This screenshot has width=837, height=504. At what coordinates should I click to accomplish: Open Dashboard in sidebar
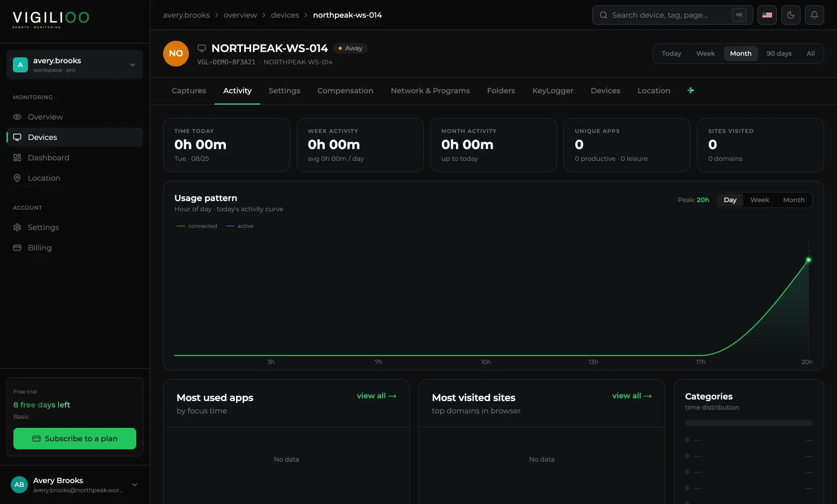coord(75,158)
